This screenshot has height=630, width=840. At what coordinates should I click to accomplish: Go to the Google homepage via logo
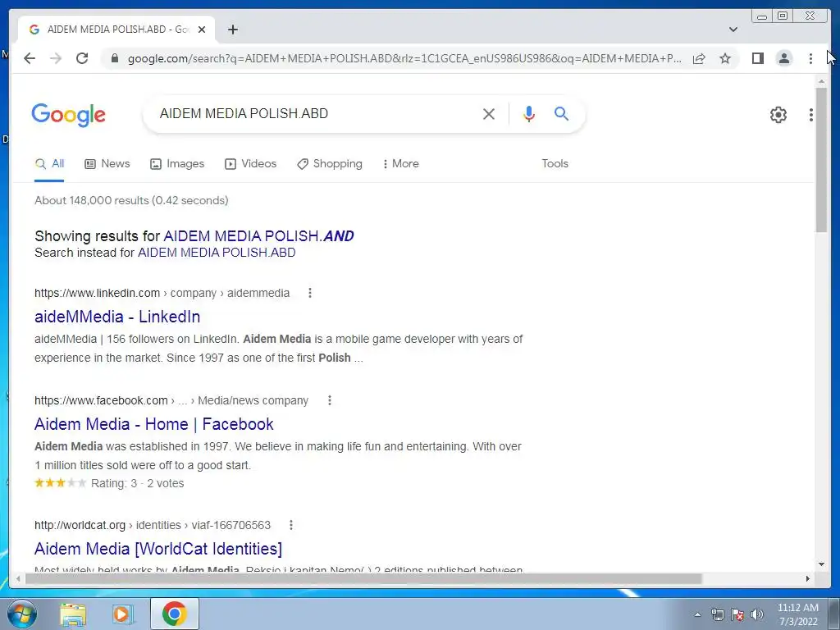tap(69, 115)
